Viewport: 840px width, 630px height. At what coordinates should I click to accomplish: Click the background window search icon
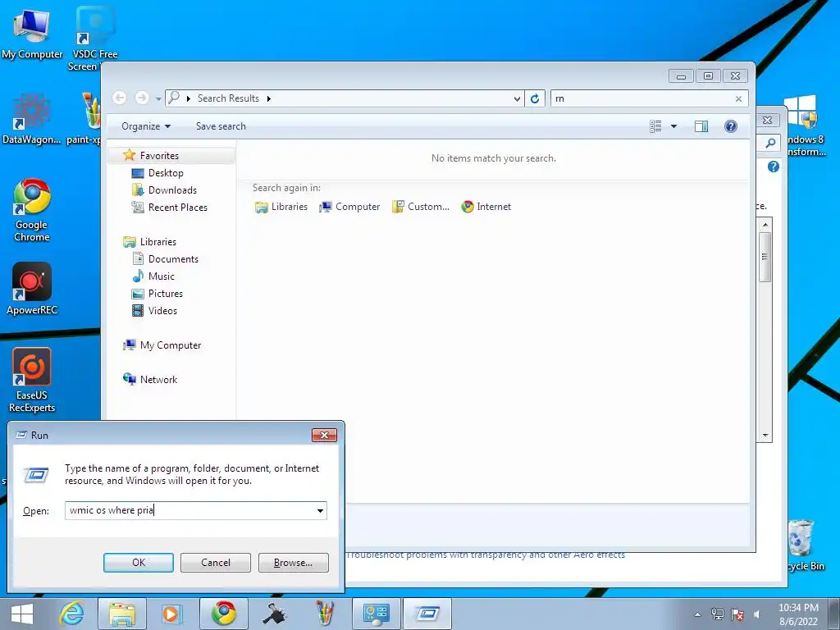770,143
